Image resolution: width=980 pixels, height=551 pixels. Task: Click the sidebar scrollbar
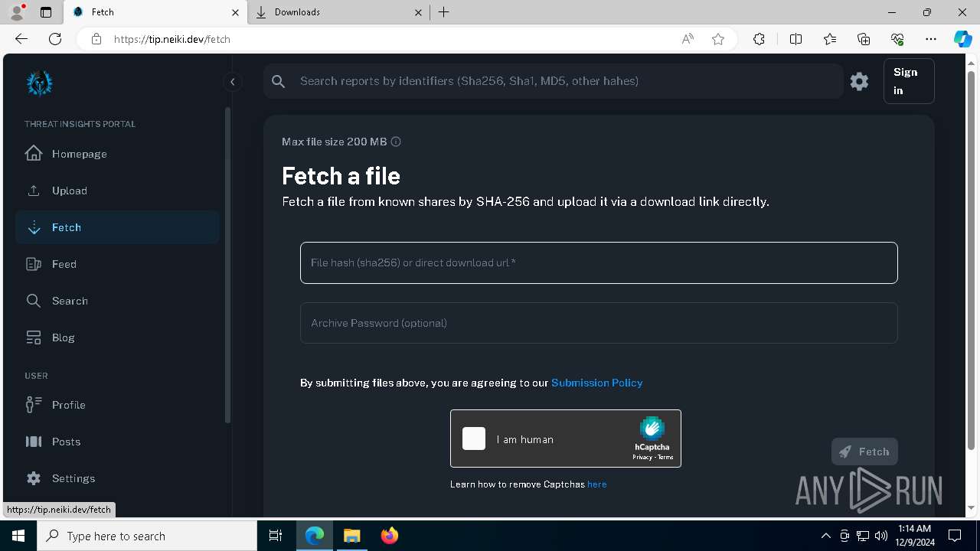point(227,264)
